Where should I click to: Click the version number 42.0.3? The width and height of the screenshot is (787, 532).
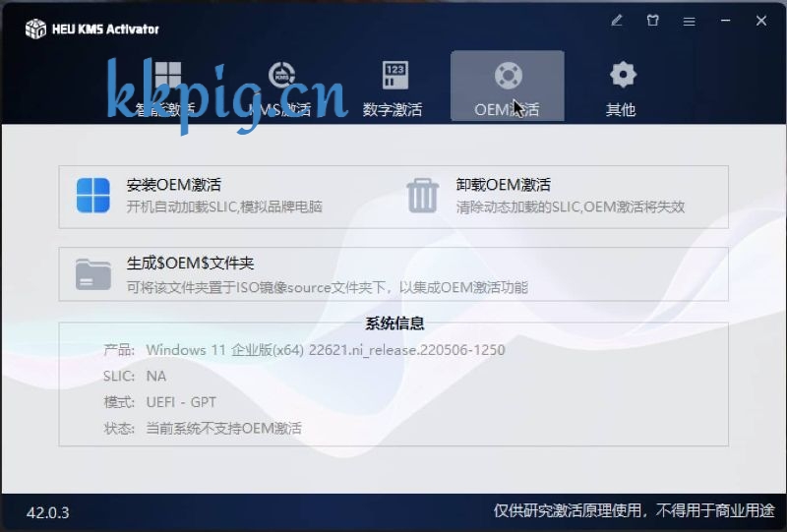click(48, 513)
